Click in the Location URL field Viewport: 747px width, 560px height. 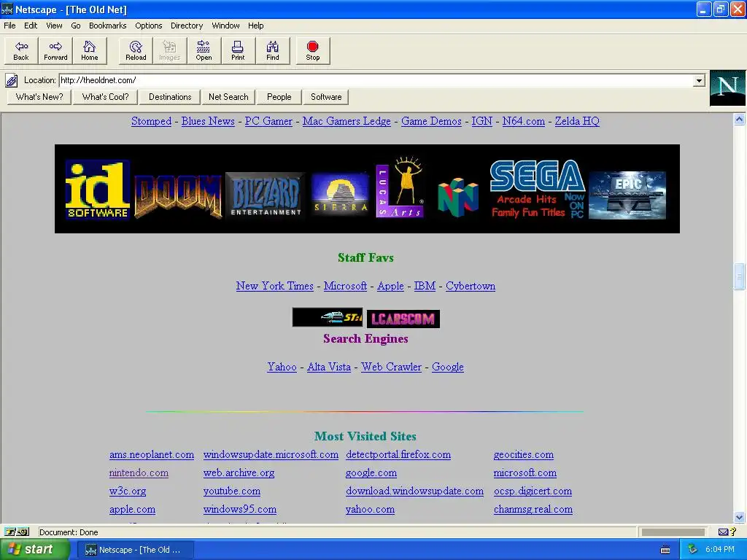(376, 80)
